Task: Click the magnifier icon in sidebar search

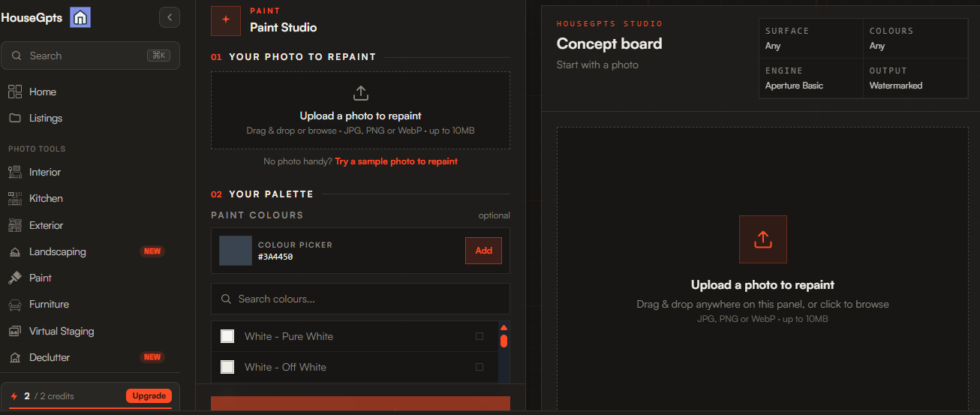Action: (16, 56)
